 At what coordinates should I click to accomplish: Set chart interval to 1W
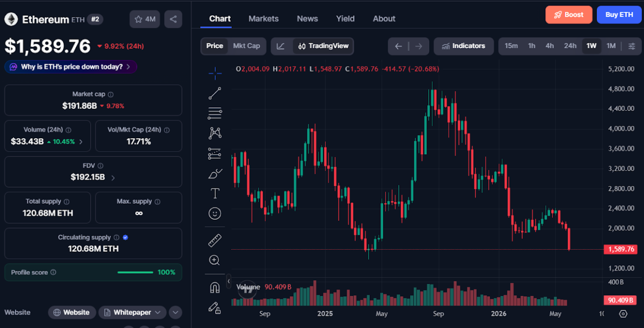[591, 46]
